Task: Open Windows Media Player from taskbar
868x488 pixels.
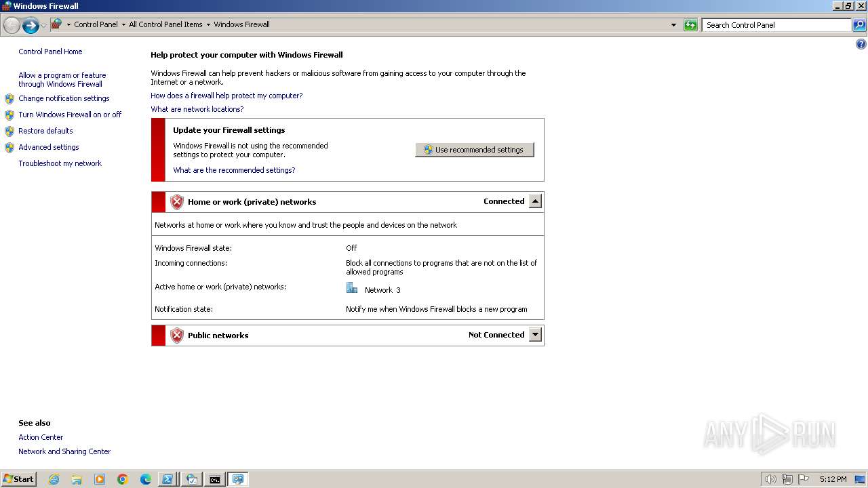Action: tap(100, 479)
